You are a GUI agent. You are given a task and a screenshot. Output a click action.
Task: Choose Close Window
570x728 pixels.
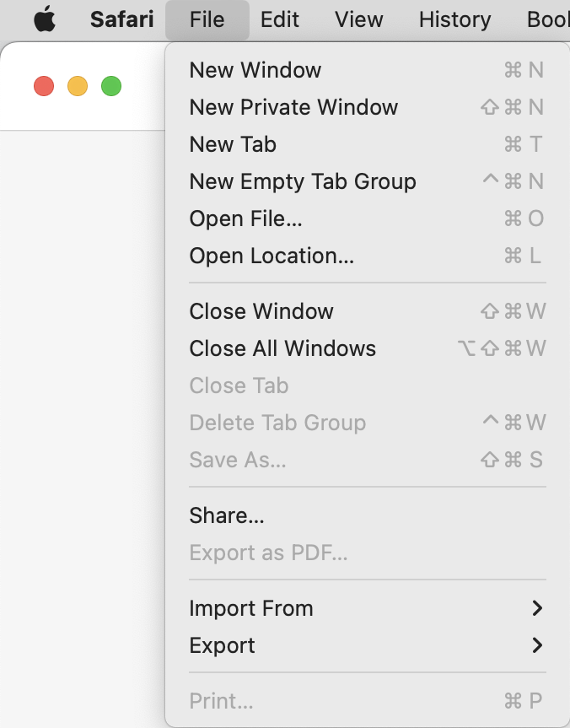[260, 311]
